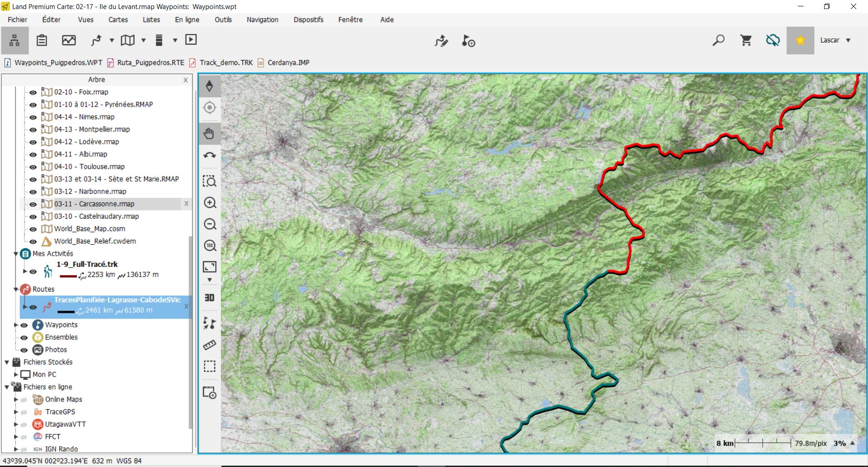Screen dimensions: 868x467
Task: Open the En ligne menu
Action: pyautogui.click(x=187, y=19)
